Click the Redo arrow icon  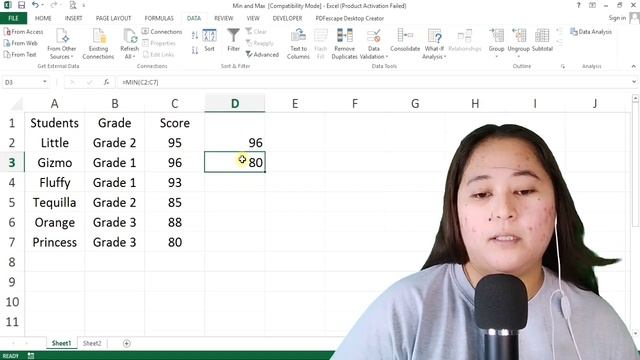54,5
